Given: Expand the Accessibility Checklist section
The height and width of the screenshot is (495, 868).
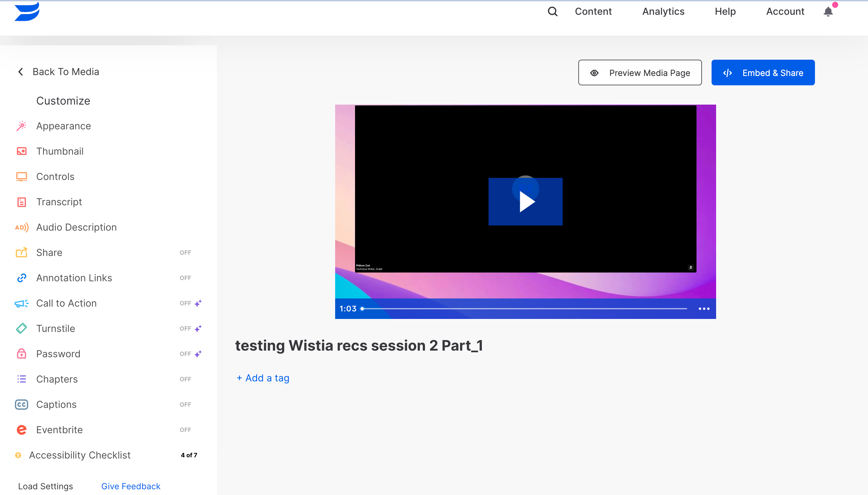Looking at the screenshot, I should tap(79, 455).
